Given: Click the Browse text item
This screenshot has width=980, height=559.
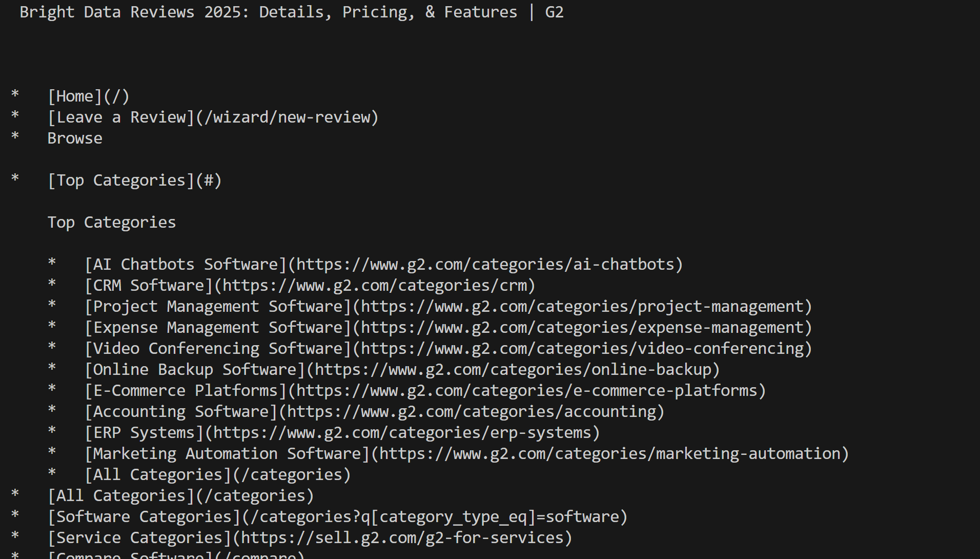Looking at the screenshot, I should pyautogui.click(x=75, y=138).
